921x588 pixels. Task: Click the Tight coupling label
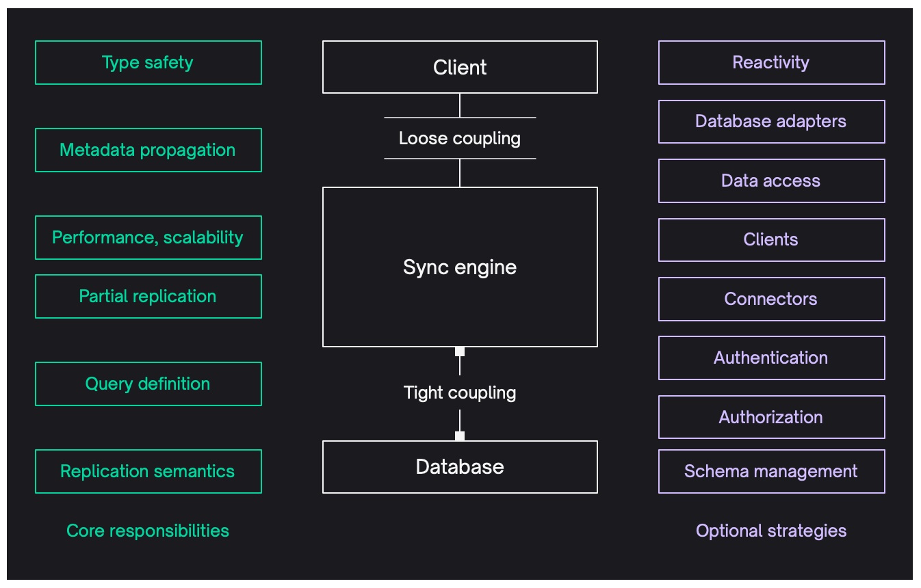click(460, 392)
